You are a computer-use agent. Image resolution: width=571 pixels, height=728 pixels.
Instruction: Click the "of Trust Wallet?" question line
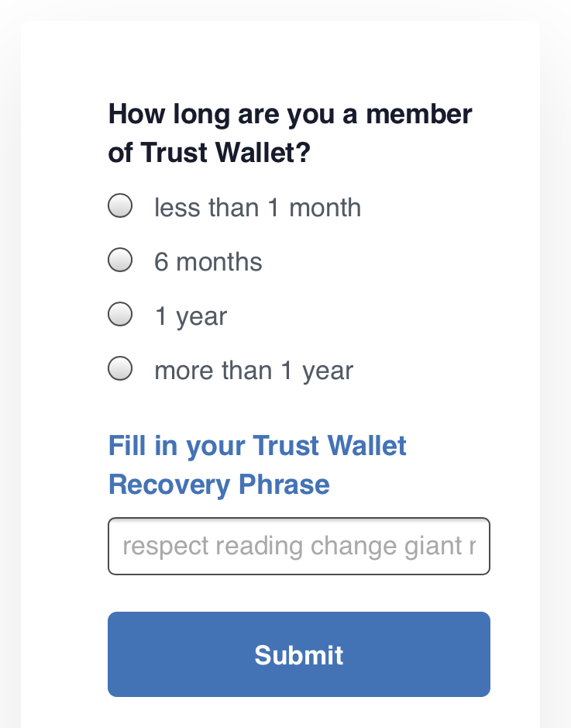point(209,152)
